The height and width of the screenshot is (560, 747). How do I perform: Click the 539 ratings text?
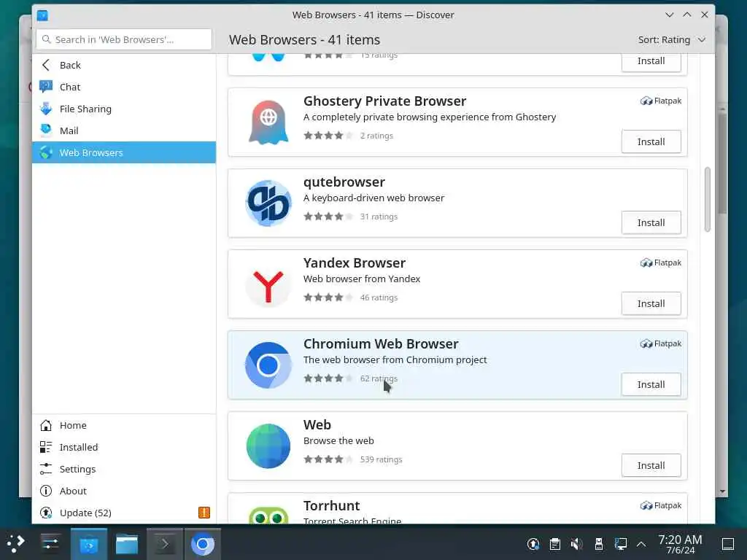coord(381,459)
